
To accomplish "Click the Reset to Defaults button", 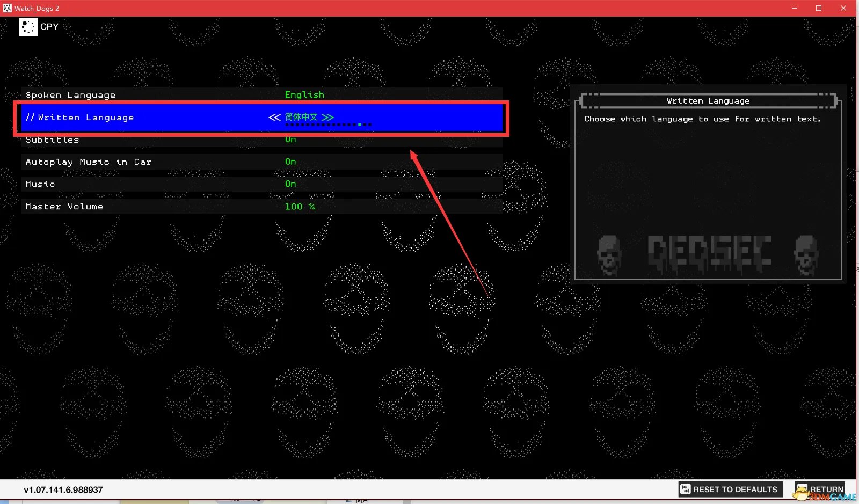I will tap(731, 490).
